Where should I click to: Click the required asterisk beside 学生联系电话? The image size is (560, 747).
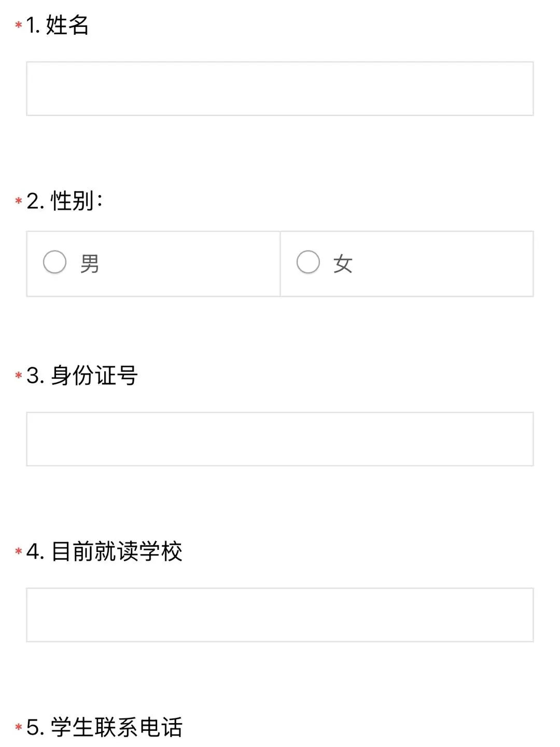coord(19,727)
